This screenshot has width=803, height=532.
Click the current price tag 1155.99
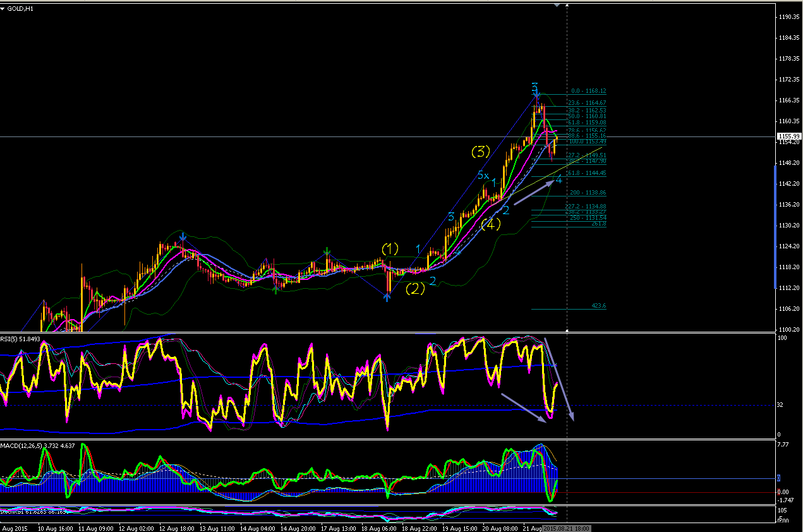pos(790,136)
